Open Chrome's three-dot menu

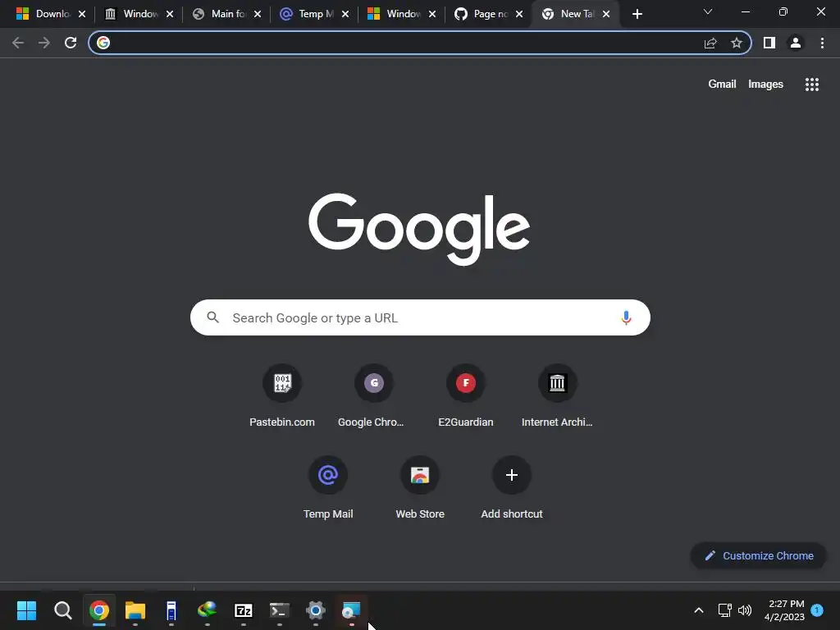coord(822,43)
